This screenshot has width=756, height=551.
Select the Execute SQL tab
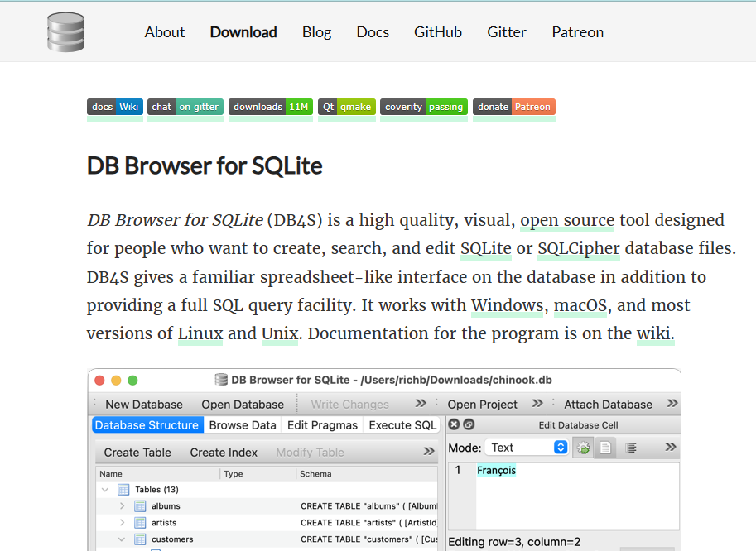(402, 425)
